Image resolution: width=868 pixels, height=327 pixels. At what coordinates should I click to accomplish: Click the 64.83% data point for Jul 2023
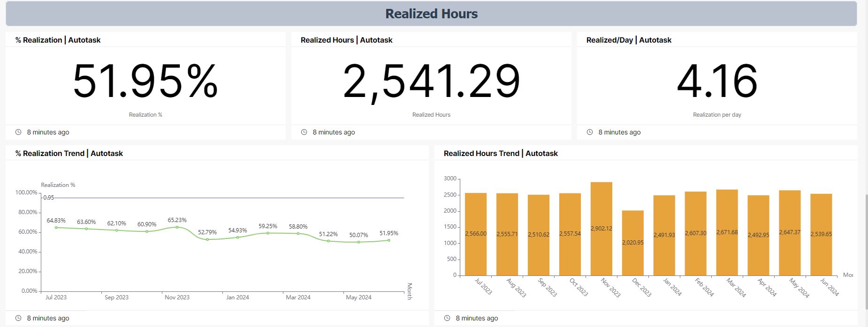tap(56, 228)
